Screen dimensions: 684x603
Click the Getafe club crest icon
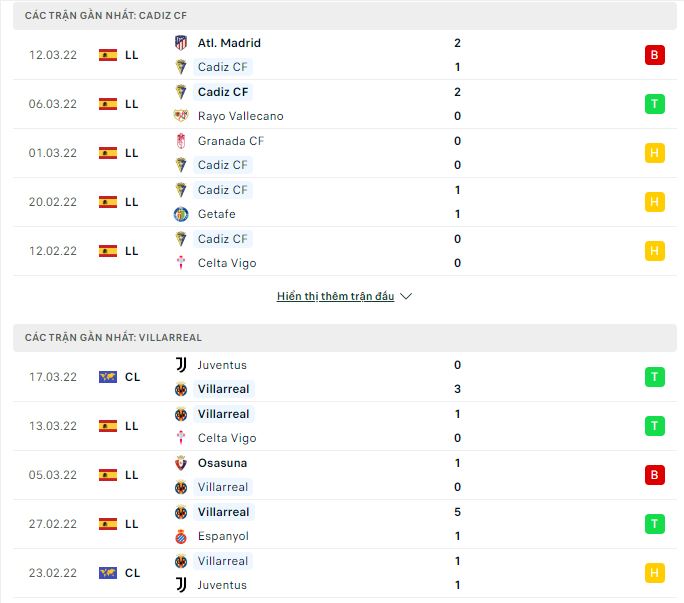point(181,214)
